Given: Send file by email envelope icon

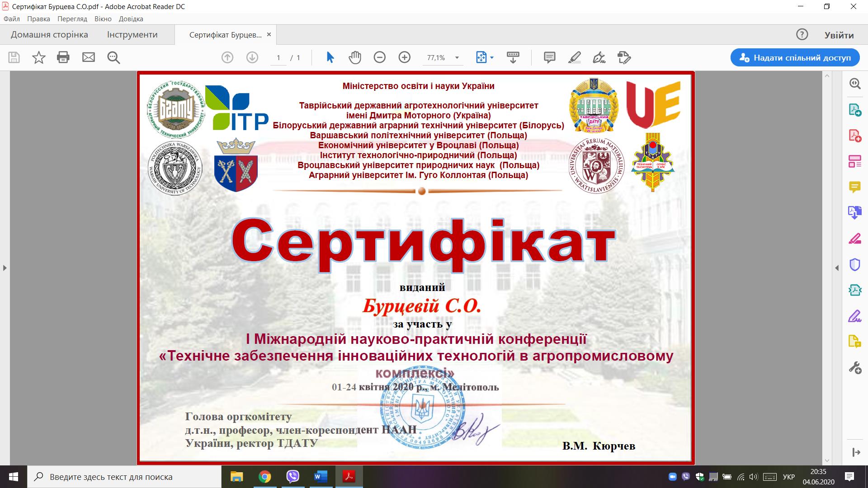Looking at the screenshot, I should pos(89,57).
